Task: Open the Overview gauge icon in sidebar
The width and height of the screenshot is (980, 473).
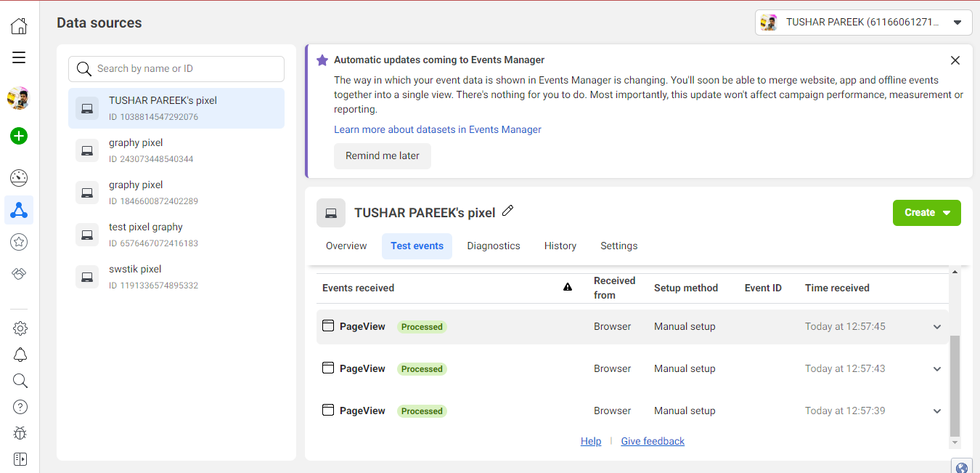Action: [x=19, y=177]
